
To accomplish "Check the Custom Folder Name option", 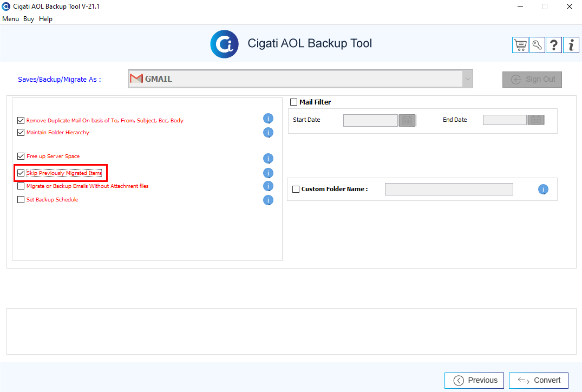I will [x=296, y=190].
